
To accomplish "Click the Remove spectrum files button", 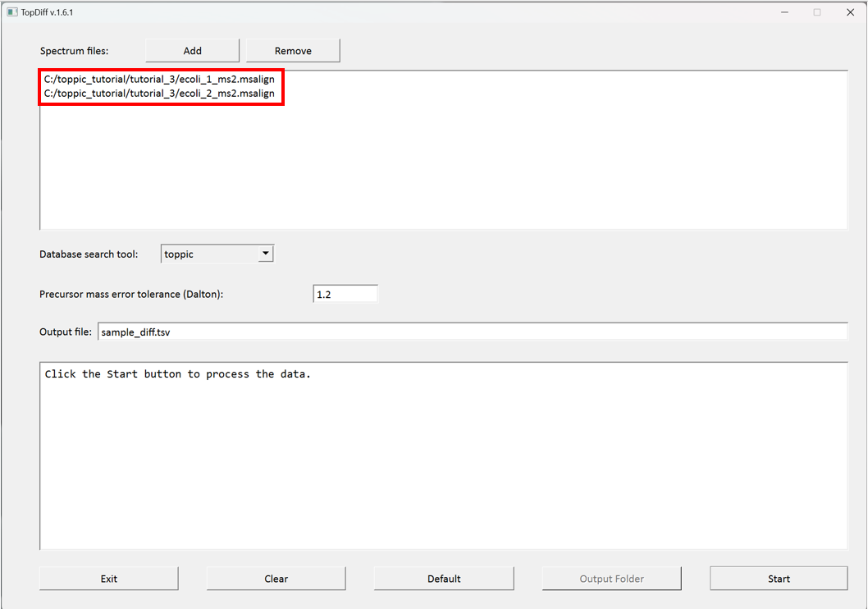I will (x=293, y=50).
